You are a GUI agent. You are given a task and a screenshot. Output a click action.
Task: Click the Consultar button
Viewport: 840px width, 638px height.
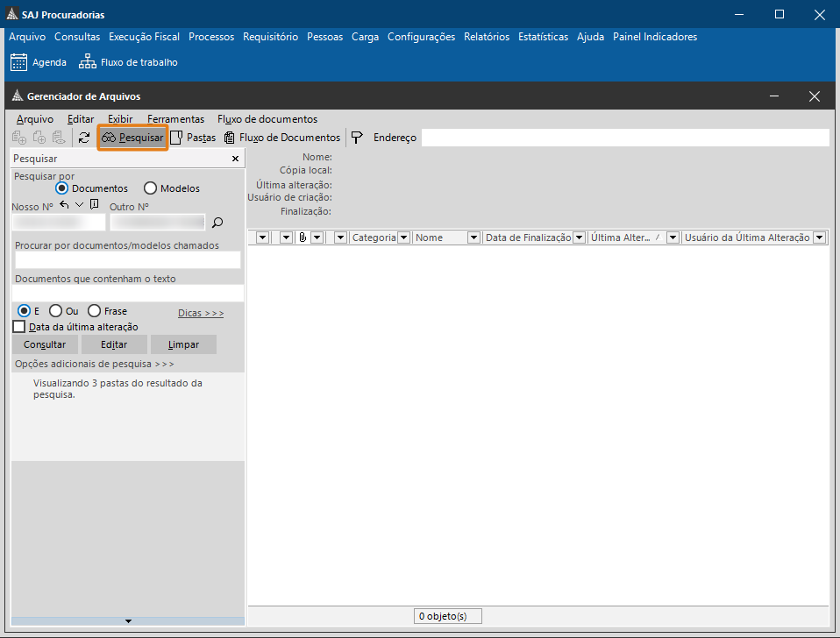(45, 344)
